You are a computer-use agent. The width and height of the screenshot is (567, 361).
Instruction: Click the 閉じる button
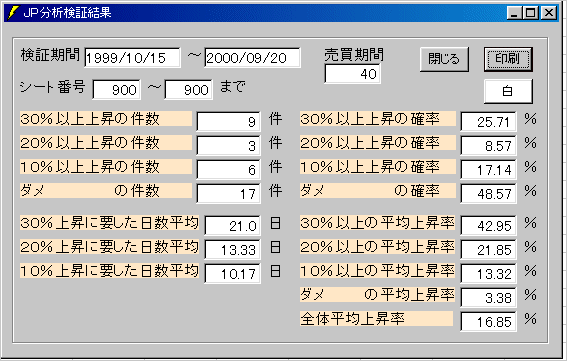[x=444, y=59]
